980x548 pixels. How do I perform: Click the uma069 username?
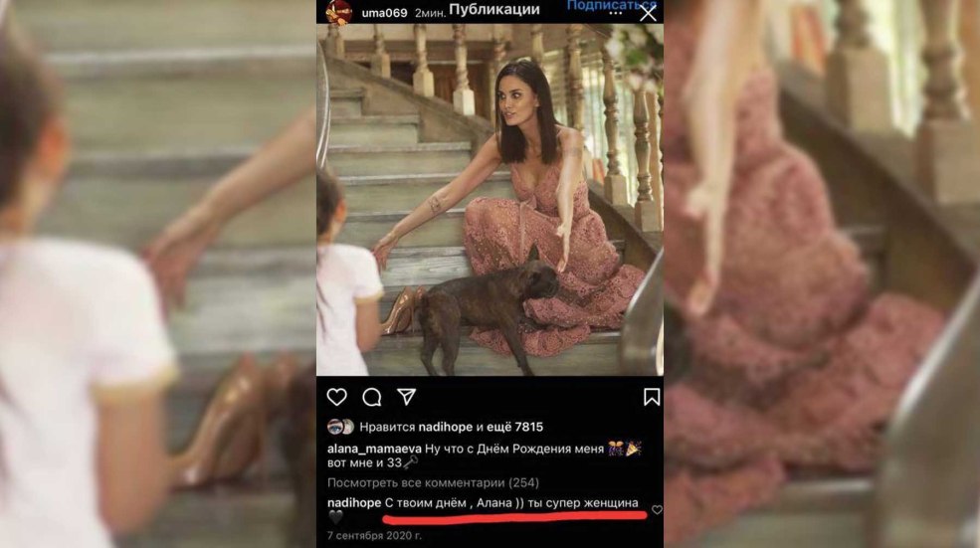coord(384,13)
